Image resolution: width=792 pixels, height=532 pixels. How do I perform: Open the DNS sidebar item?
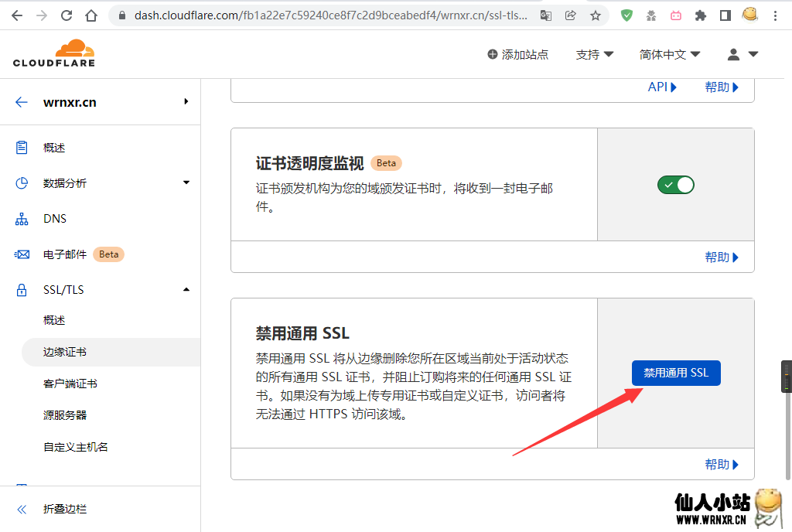tap(55, 219)
